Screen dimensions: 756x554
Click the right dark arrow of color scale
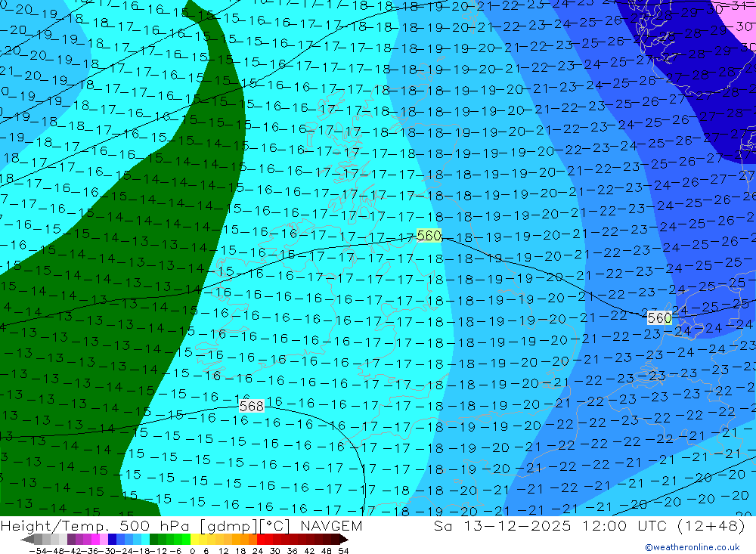pos(342,540)
